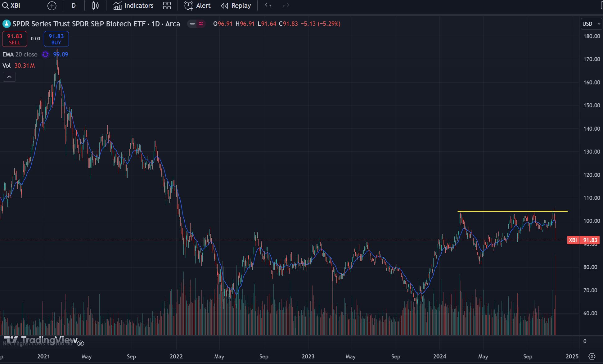Click the 2024 time axis label
The image size is (603, 364).
pos(439,357)
